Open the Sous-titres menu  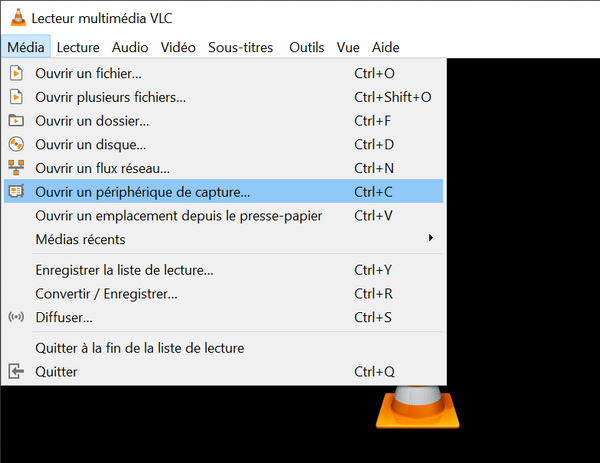(241, 47)
